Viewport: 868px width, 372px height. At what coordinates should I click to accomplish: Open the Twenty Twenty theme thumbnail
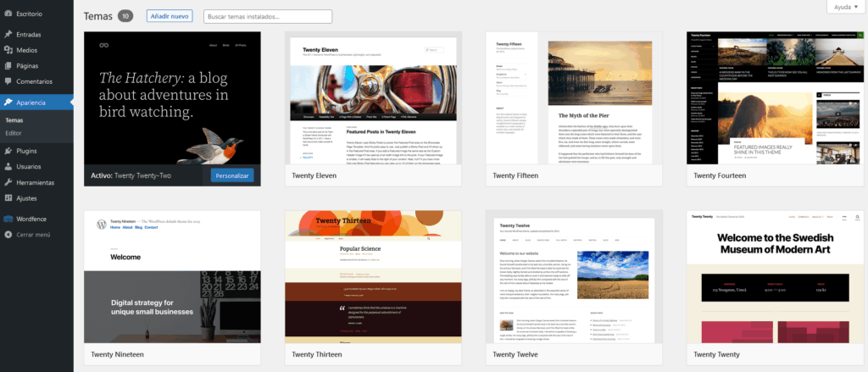point(775,277)
